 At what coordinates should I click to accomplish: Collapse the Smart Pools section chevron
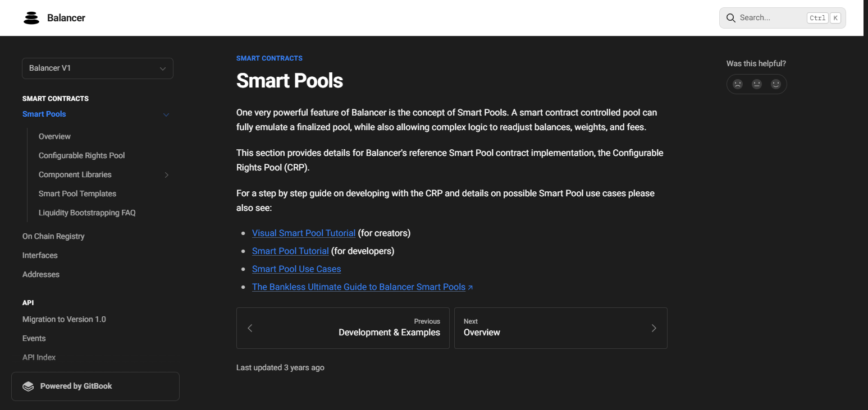tap(166, 114)
